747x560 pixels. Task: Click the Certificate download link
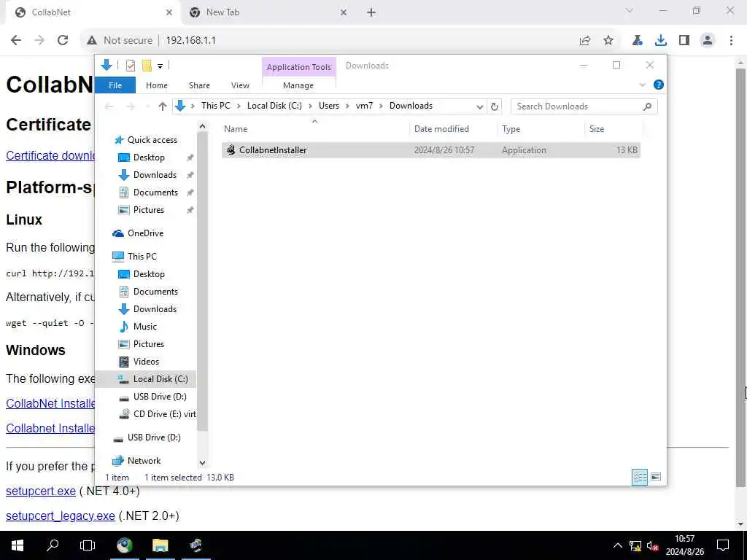click(50, 156)
